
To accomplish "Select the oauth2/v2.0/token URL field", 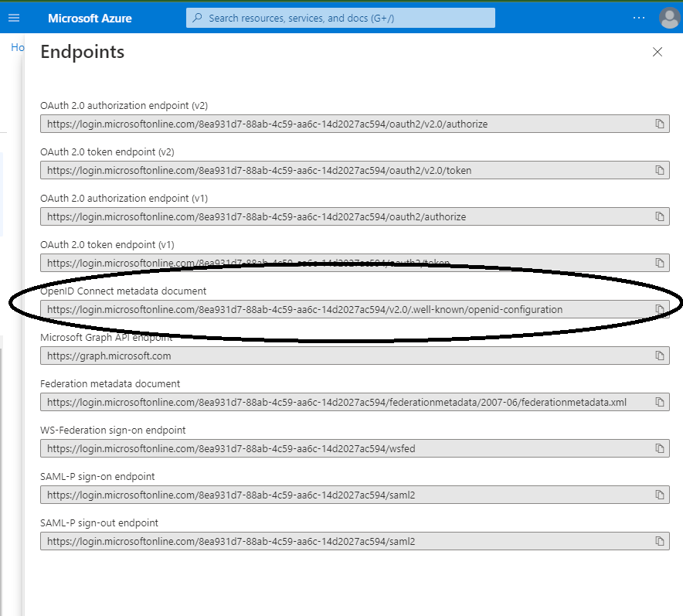I will point(355,170).
